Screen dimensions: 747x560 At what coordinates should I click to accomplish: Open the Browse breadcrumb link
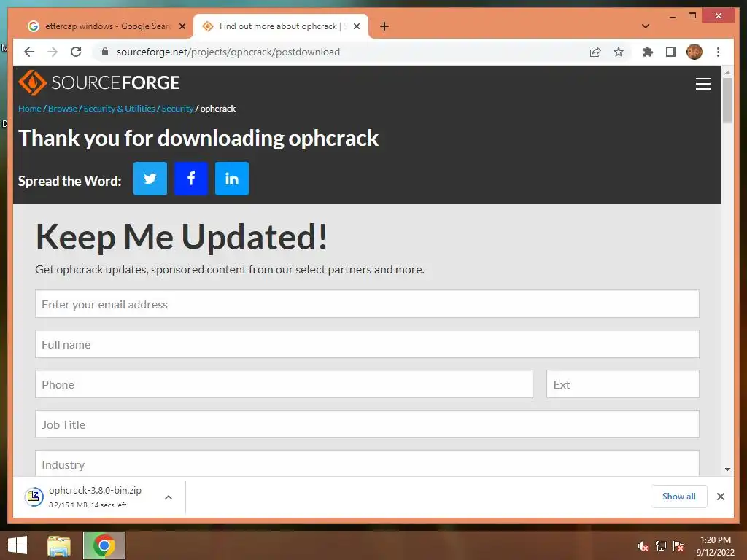click(63, 109)
